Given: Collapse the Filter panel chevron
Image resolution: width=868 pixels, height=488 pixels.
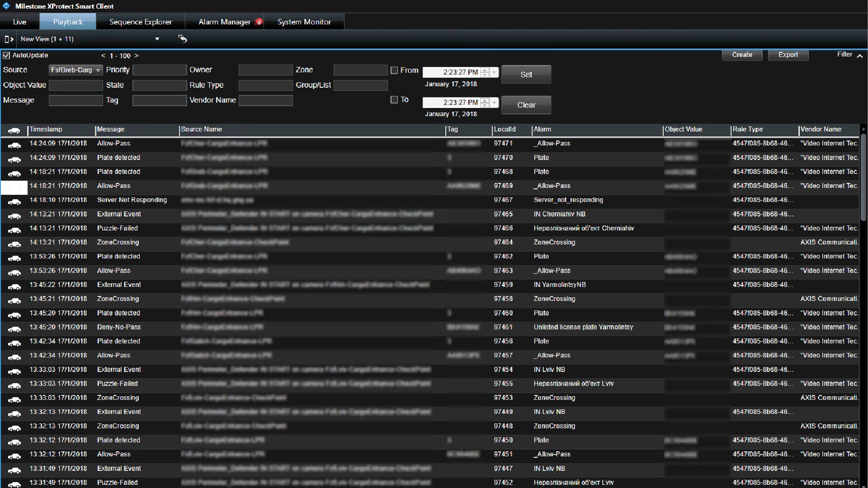Looking at the screenshot, I should point(860,56).
